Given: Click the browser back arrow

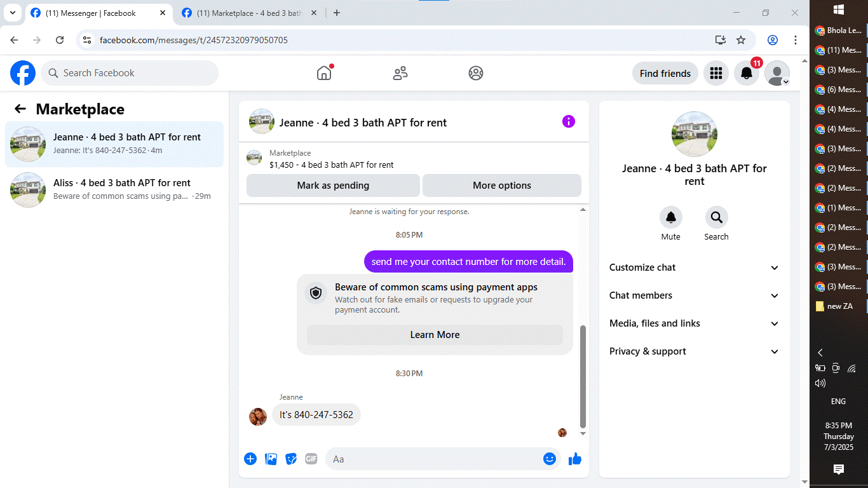Looking at the screenshot, I should click(x=14, y=40).
